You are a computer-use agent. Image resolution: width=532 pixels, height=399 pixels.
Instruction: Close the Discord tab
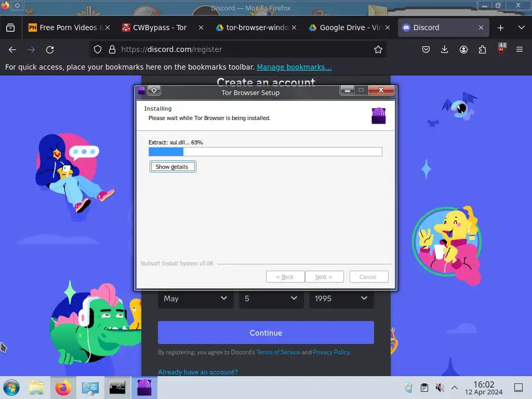pos(481,28)
